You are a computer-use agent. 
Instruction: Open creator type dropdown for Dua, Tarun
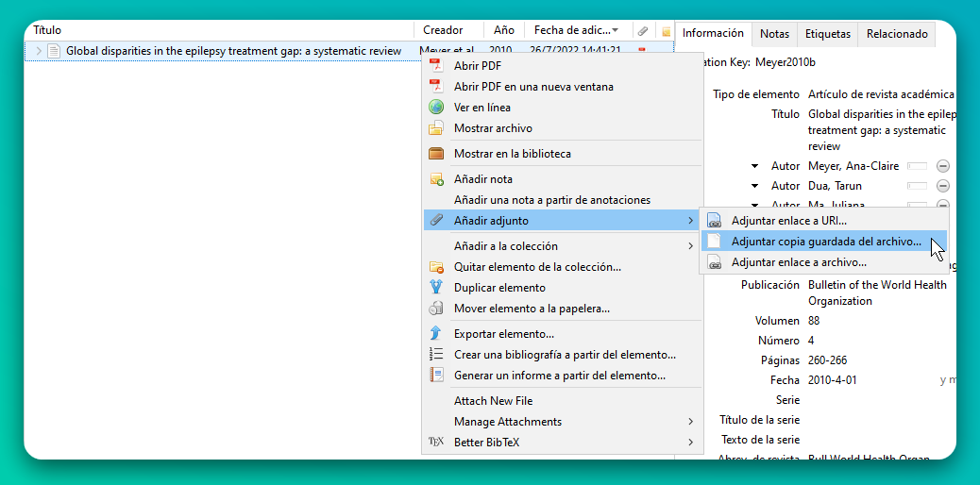(x=755, y=186)
